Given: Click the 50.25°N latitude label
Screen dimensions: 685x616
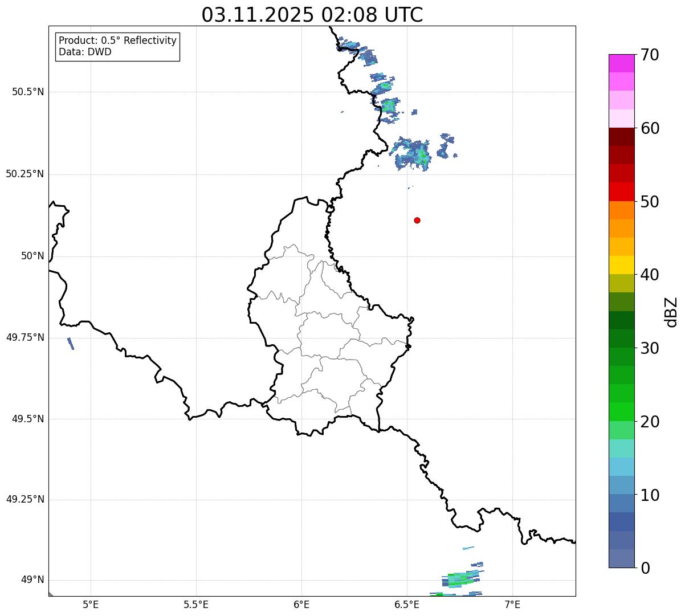Looking at the screenshot, I should pyautogui.click(x=25, y=174).
